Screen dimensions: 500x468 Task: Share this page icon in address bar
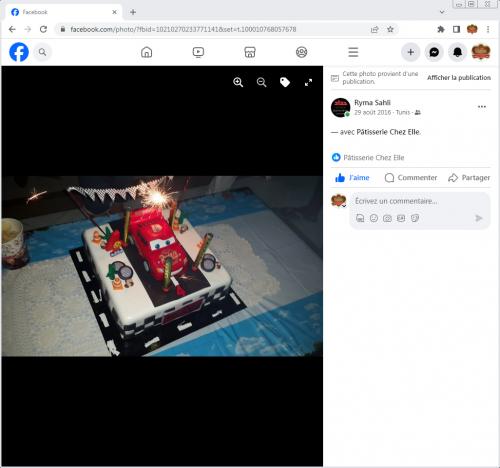tap(374, 29)
